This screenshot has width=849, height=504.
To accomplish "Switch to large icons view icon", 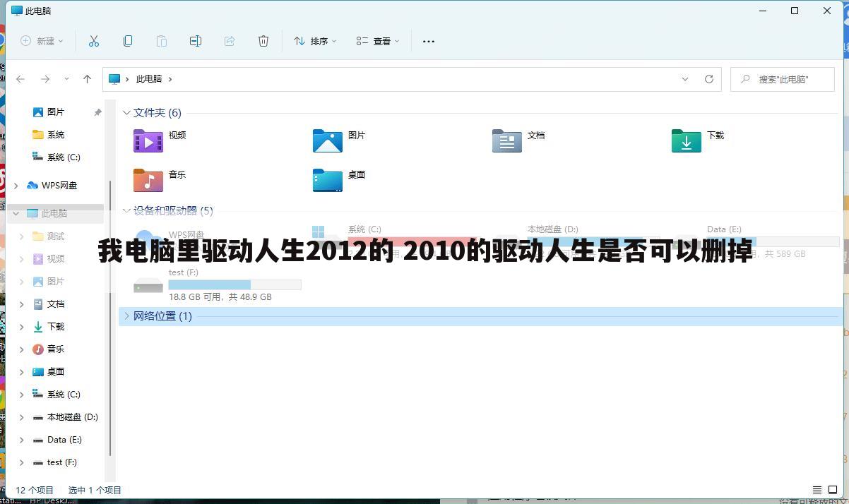I will click(x=832, y=490).
